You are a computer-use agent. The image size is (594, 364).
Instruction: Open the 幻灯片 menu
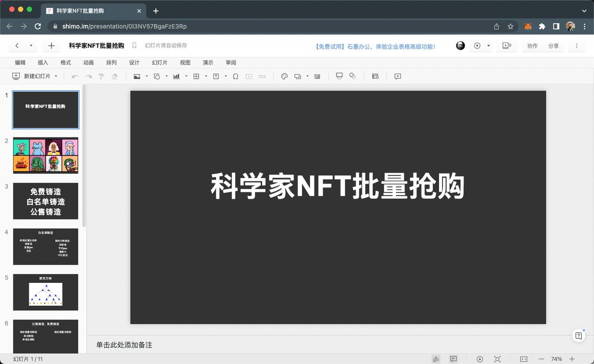pyautogui.click(x=159, y=62)
